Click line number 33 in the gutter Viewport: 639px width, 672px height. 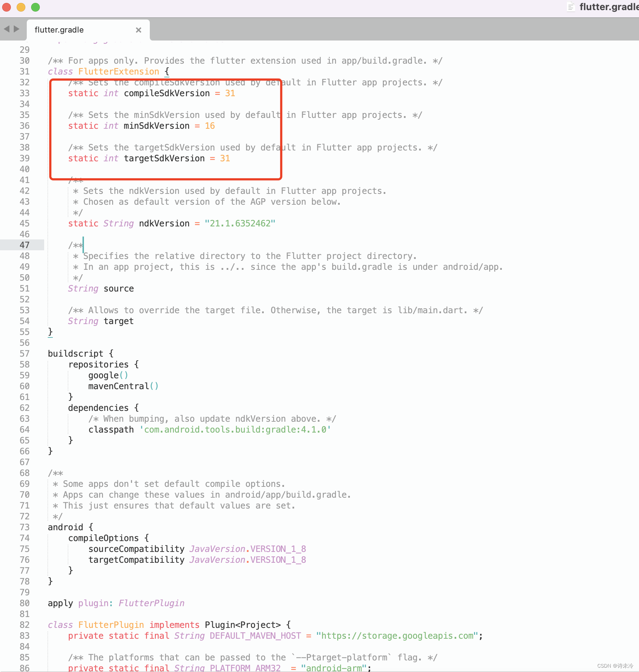[25, 93]
